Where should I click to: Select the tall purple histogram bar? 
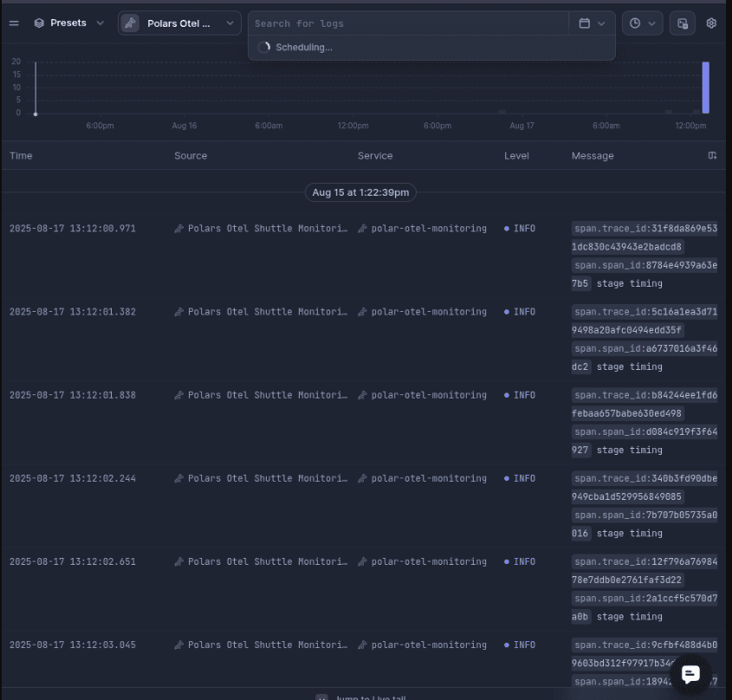click(x=706, y=87)
